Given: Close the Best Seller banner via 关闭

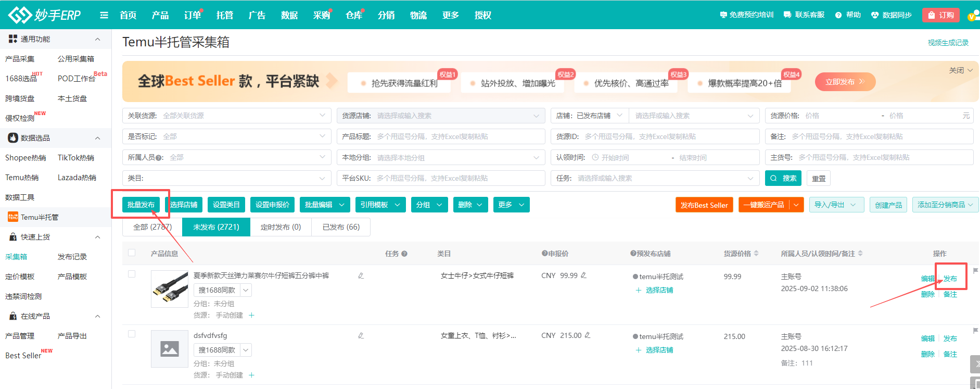Looking at the screenshot, I should (961, 70).
